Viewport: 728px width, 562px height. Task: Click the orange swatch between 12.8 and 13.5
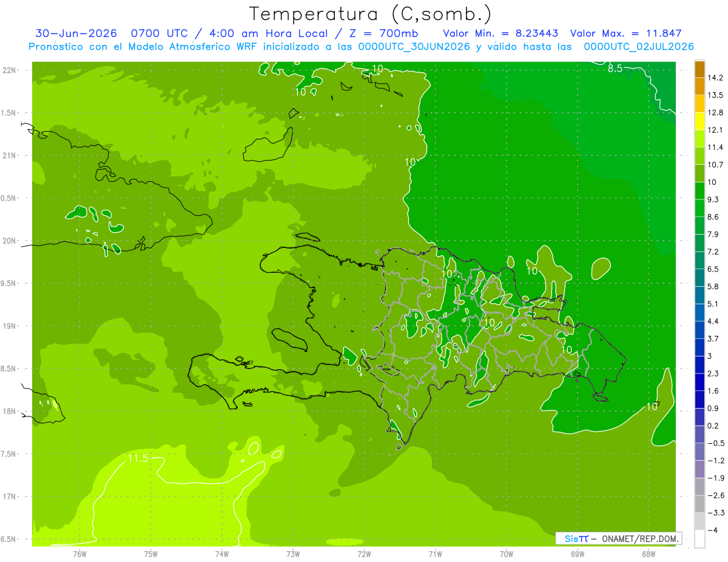pos(699,104)
